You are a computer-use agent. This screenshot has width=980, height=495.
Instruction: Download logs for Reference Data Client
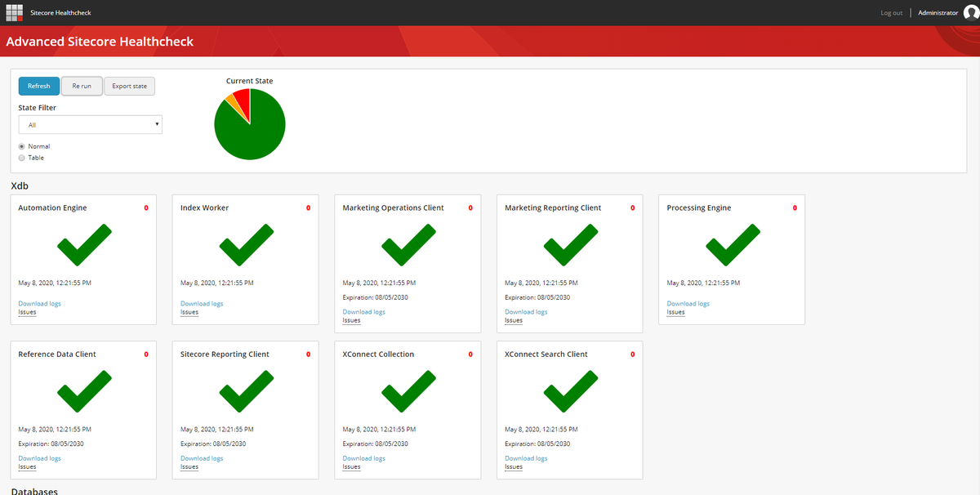(x=39, y=458)
